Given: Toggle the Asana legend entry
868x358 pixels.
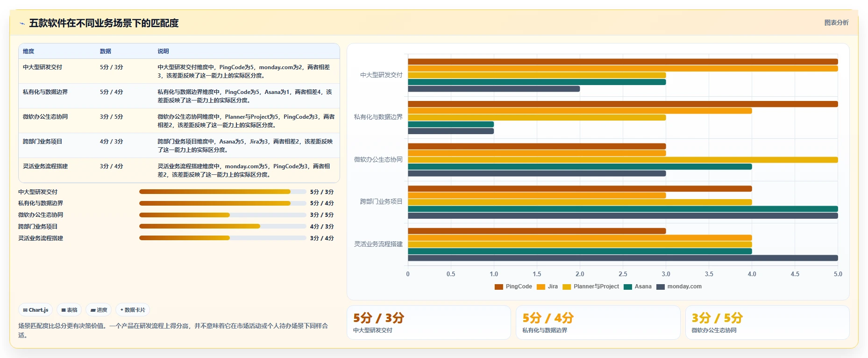Looking at the screenshot, I should coord(638,286).
